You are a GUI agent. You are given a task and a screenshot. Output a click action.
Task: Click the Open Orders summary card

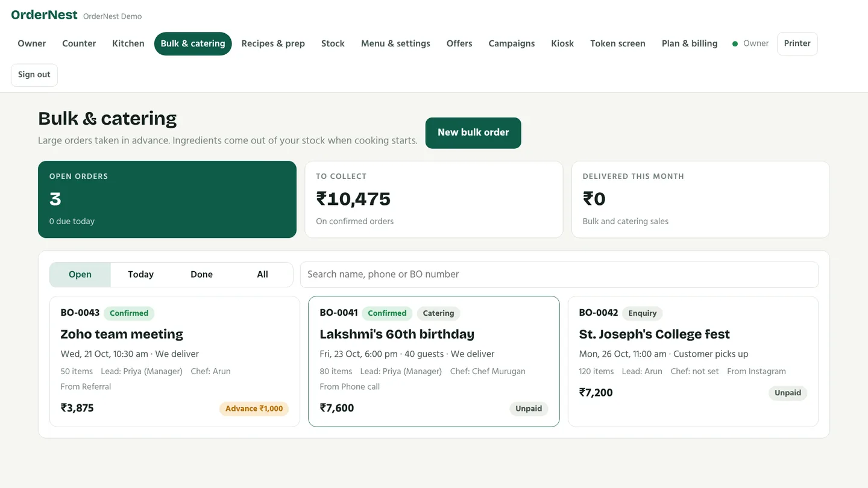pyautogui.click(x=167, y=199)
